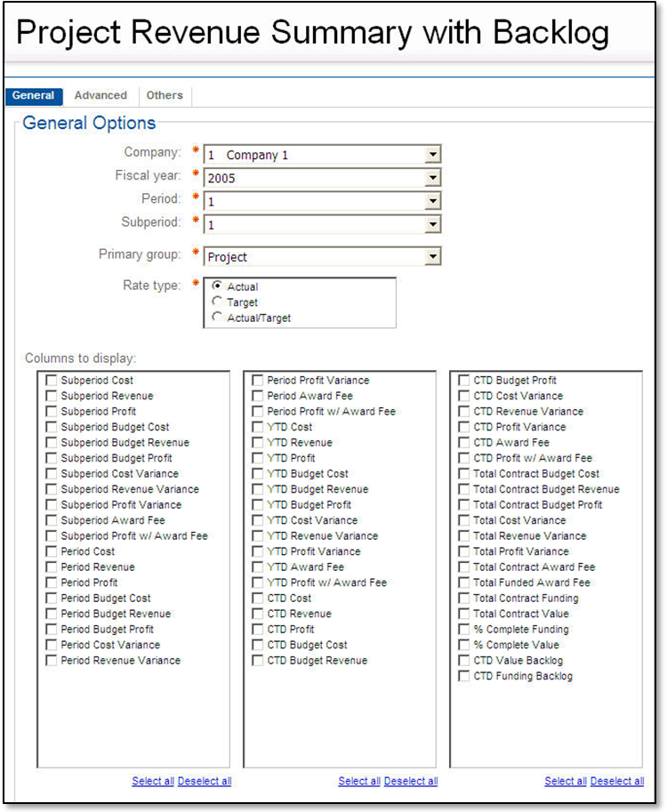
Task: Open the Others tab
Action: coord(165,96)
